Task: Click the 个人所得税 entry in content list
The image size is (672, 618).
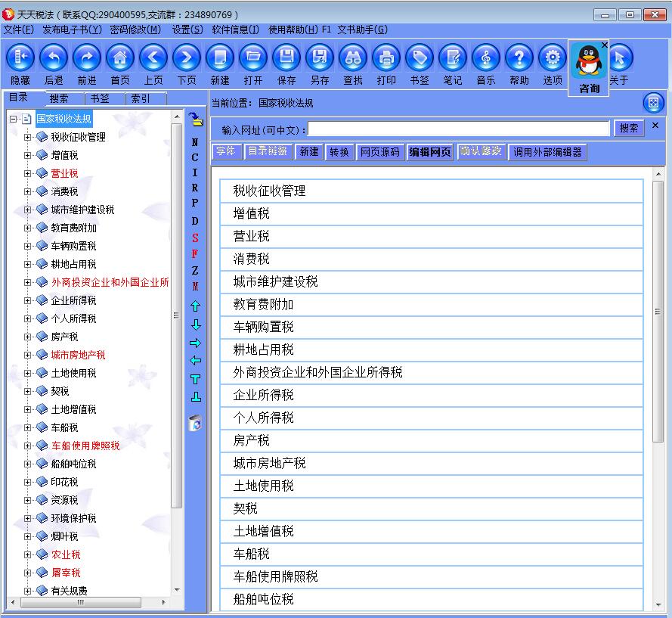Action: [263, 418]
